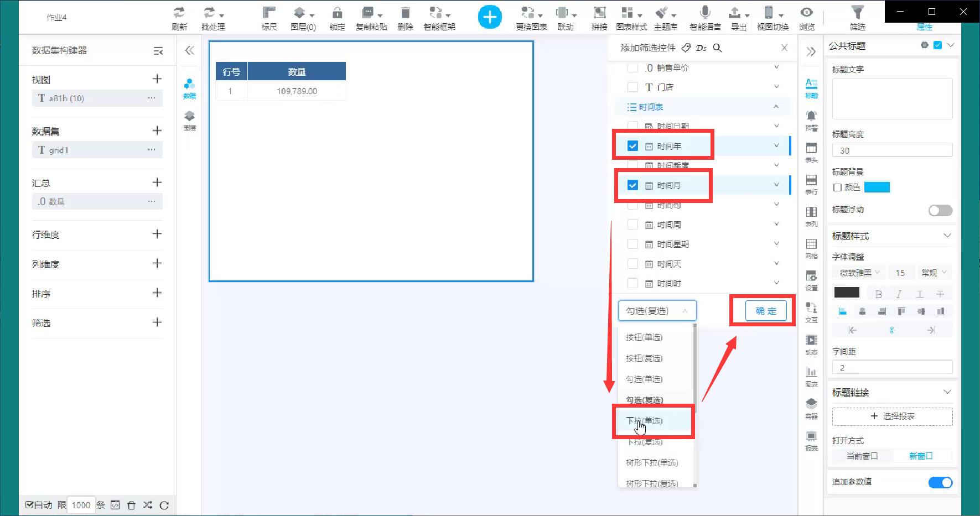Uncheck the 时间年 checkbox
This screenshot has width=980, height=516.
632,146
